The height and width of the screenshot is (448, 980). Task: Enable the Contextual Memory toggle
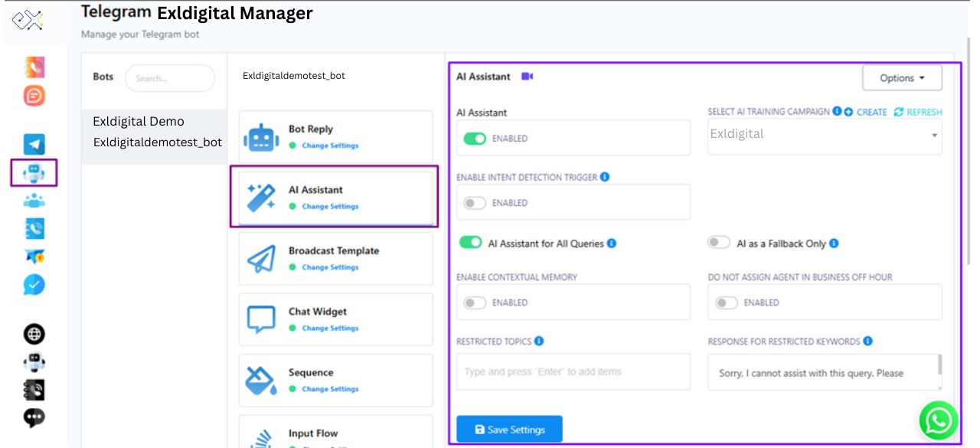[x=475, y=302]
